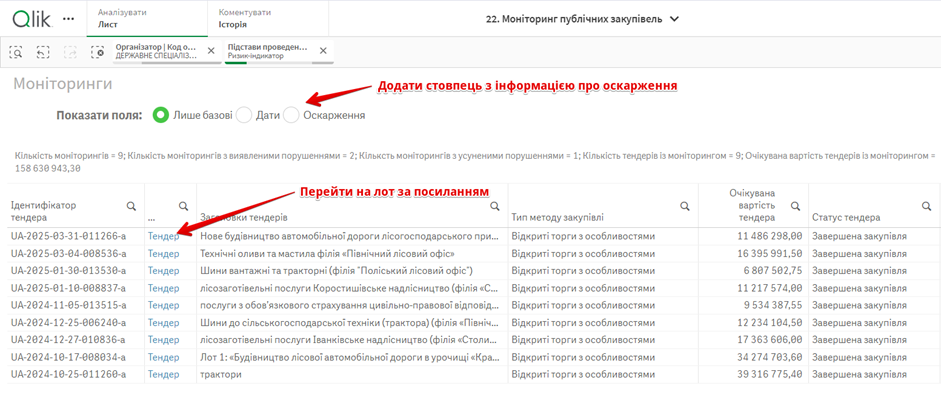Expand the sheet title dropdown chevron
This screenshot has width=941, height=406.
pos(675,19)
